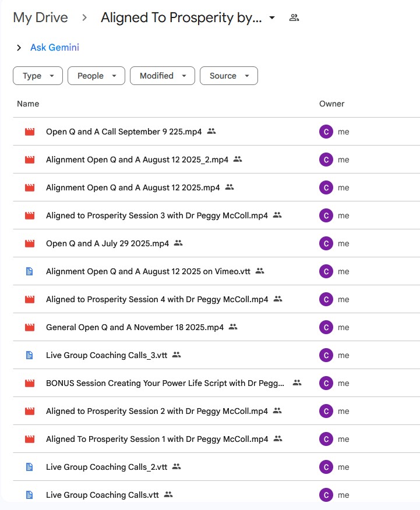Open the Aligned To Prosperity folder dropdown arrow
Image resolution: width=420 pixels, height=510 pixels.
[x=272, y=18]
